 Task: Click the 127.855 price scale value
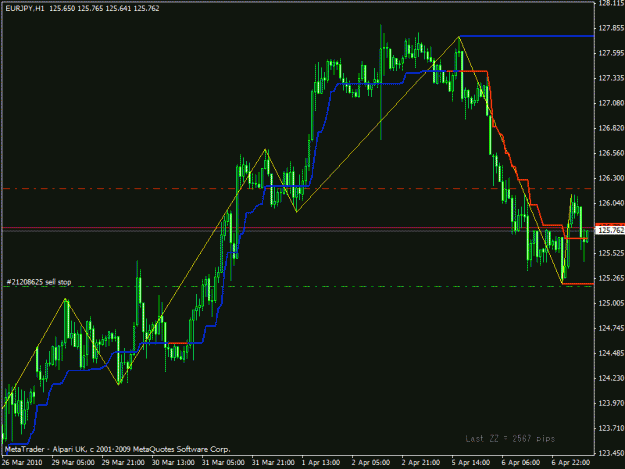coord(611,28)
